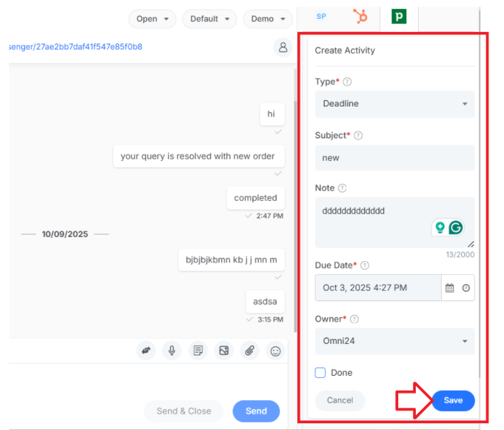
Task: Click the 13/2000 character counter
Action: (x=460, y=255)
